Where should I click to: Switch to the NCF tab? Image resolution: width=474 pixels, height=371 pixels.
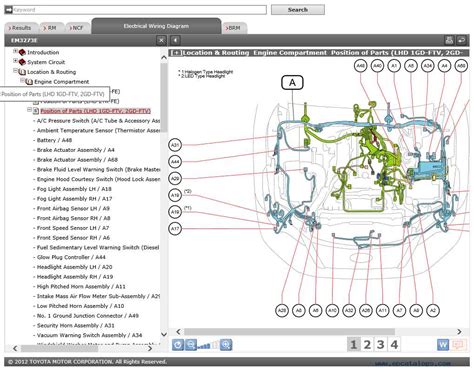click(x=77, y=28)
